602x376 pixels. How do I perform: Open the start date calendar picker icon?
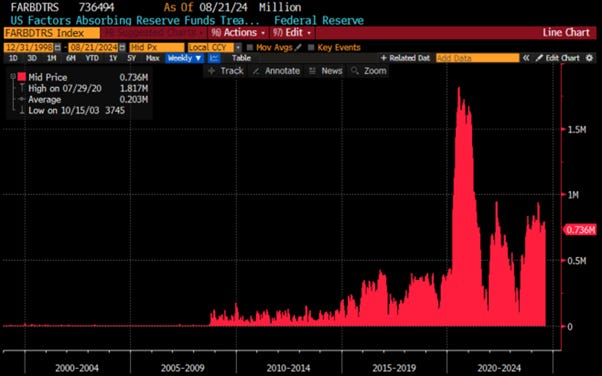58,47
